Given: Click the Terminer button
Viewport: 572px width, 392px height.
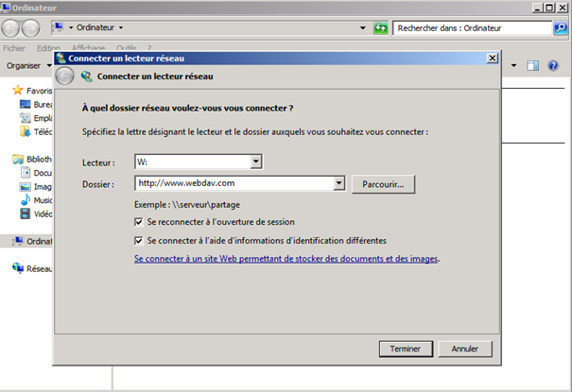Looking at the screenshot, I should click(x=405, y=349).
